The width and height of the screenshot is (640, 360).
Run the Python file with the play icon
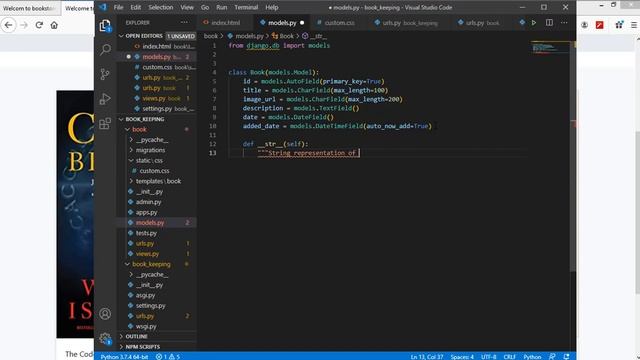click(x=533, y=23)
